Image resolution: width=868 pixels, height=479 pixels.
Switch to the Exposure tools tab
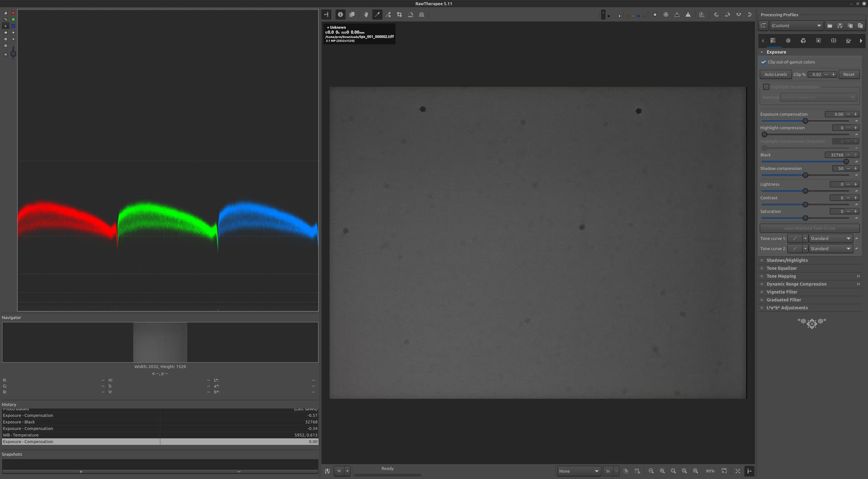coord(773,41)
